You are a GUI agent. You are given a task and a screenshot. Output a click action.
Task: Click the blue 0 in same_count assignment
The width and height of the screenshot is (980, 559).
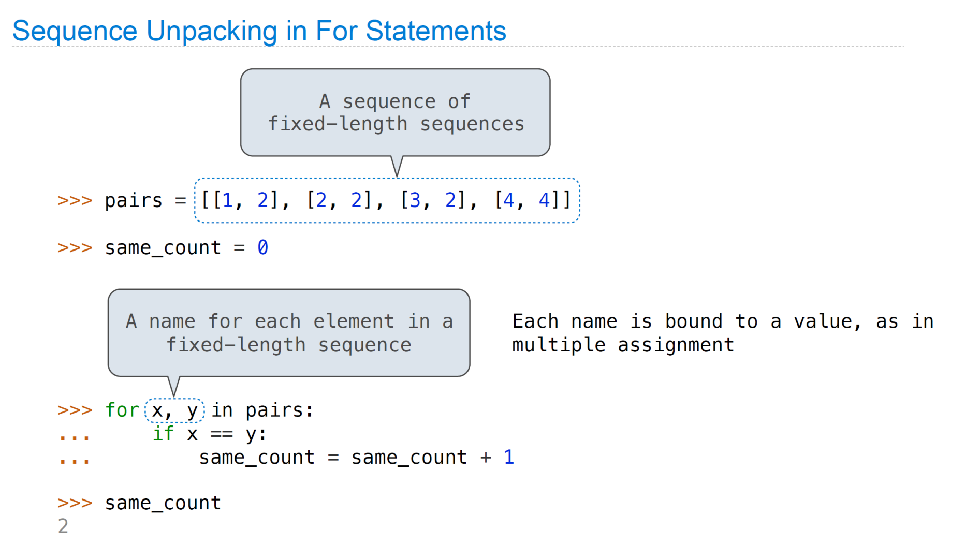click(x=263, y=247)
